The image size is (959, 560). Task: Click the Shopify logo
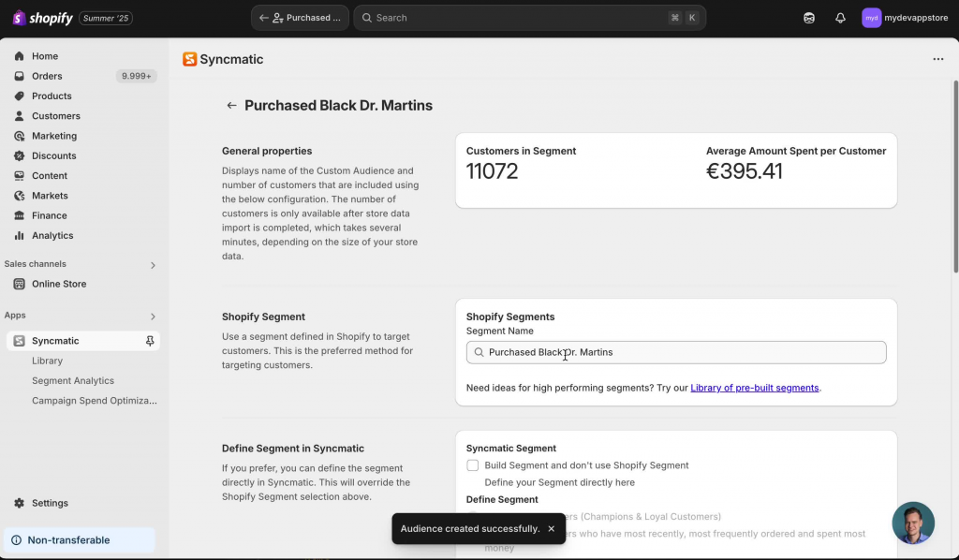click(x=42, y=18)
